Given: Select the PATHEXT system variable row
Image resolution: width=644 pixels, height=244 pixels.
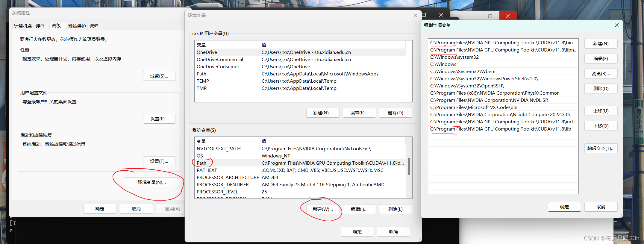Looking at the screenshot, I should pyautogui.click(x=300, y=170).
